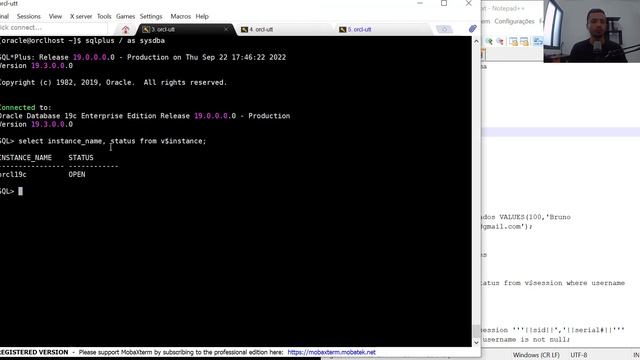
Task: Close the MobaXterm window
Action: coord(469,3)
